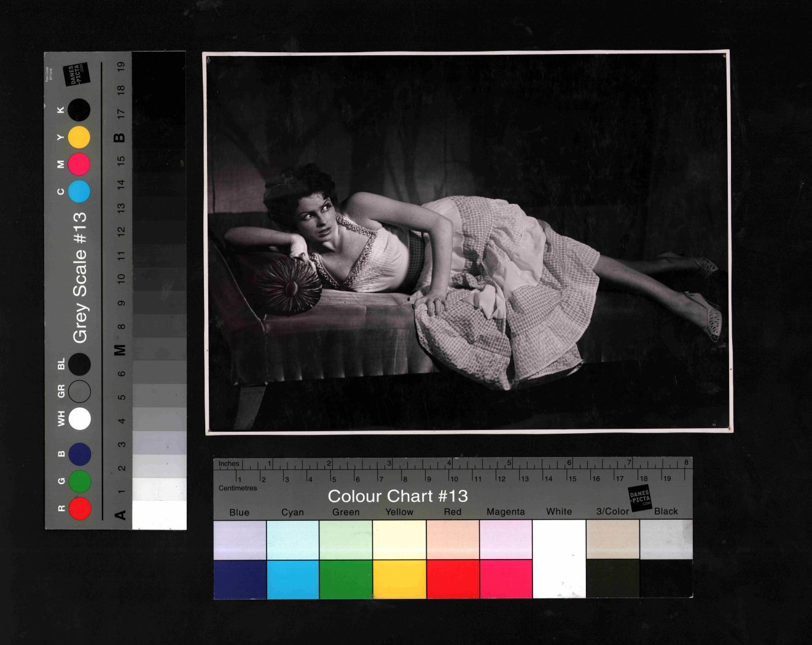Image resolution: width=812 pixels, height=645 pixels.
Task: Click the dark blue circle labeled B
Action: 80,454
